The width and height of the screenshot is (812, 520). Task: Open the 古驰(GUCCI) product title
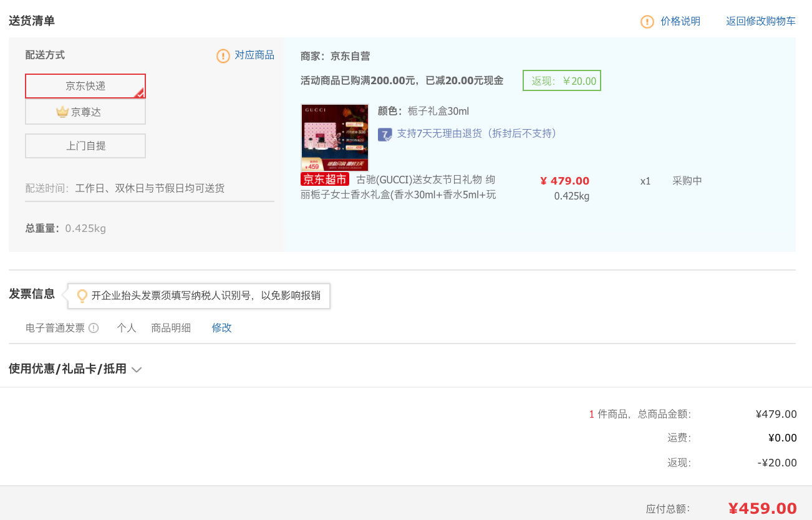[399, 187]
